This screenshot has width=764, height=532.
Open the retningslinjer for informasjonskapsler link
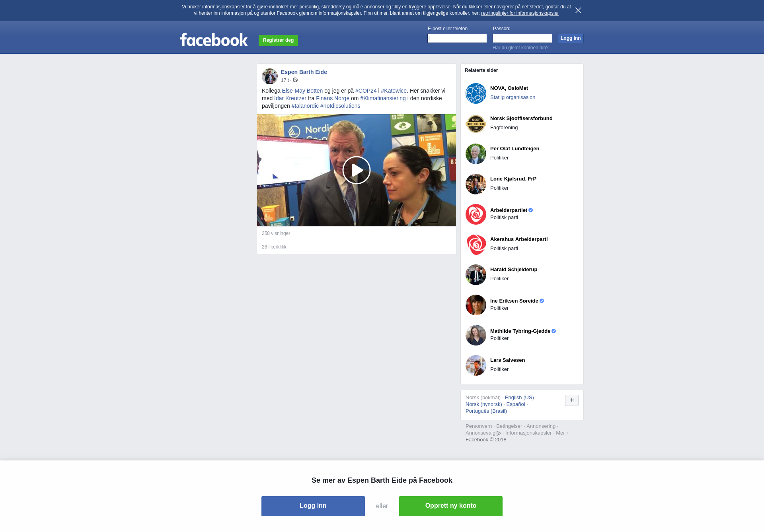click(x=520, y=13)
